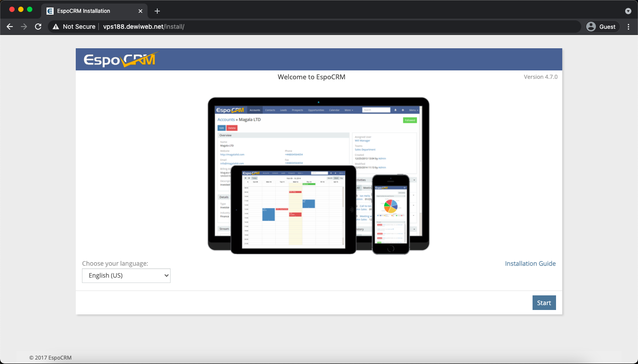Click the © 2017 EspoCRM footer text
This screenshot has height=364, width=638.
click(x=50, y=358)
